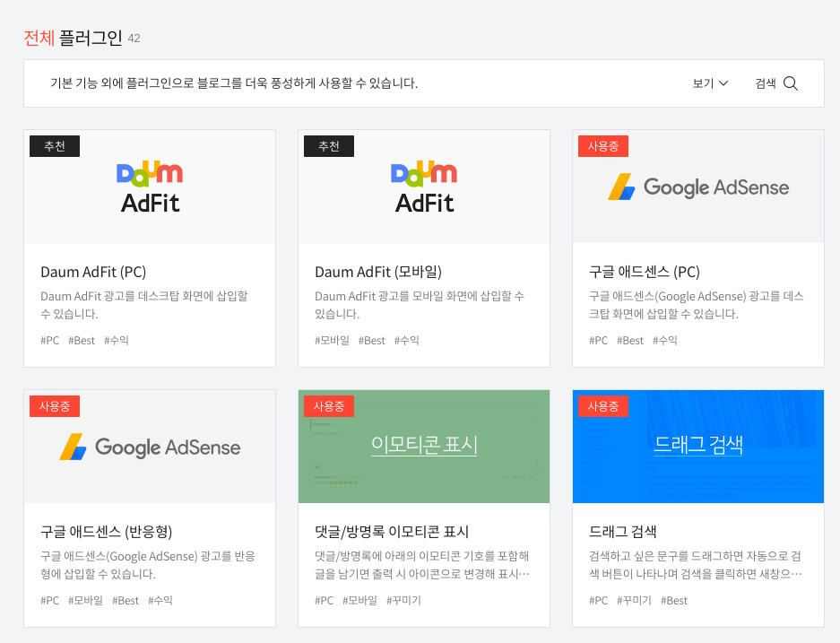
Task: Open the 구글 애드센스 (반응형) plugin title
Action: 107,532
